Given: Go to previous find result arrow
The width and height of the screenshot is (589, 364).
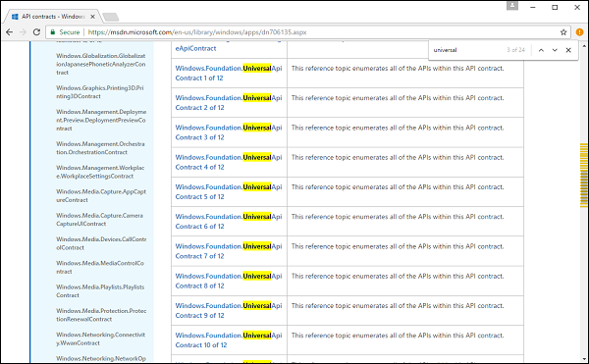Looking at the screenshot, I should pyautogui.click(x=541, y=50).
